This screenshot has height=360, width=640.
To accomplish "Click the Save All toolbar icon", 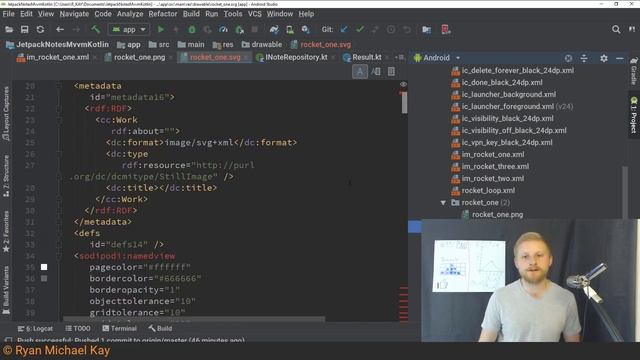I will 24,29.
